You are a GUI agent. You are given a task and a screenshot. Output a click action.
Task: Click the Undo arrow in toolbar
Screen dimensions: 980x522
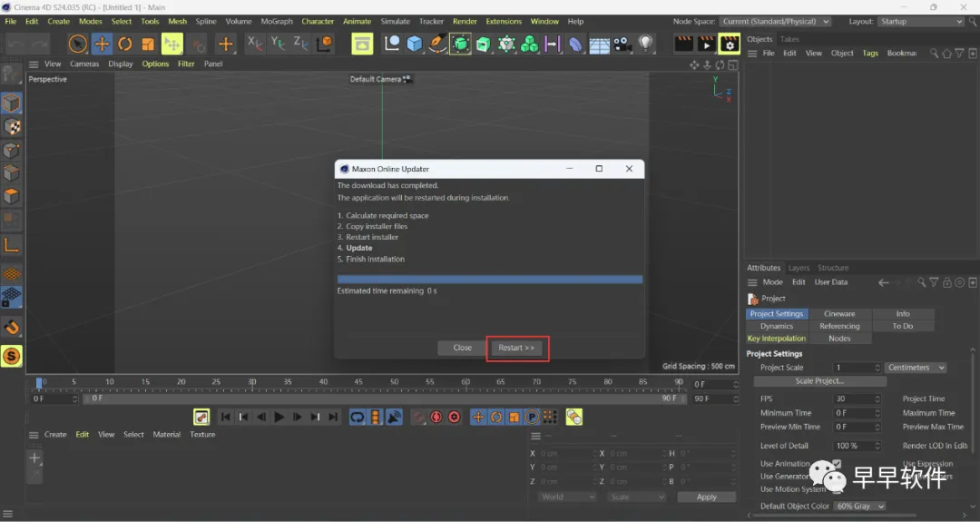(x=16, y=44)
